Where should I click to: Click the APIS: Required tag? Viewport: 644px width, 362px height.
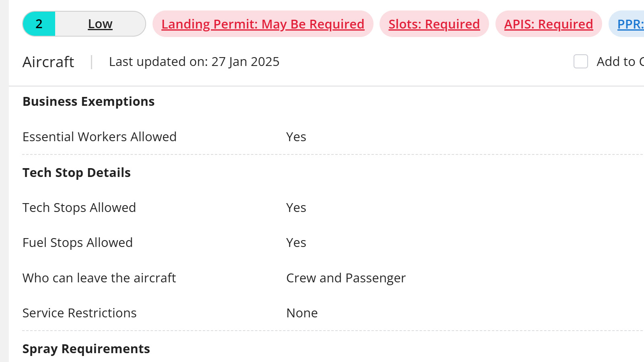click(548, 24)
